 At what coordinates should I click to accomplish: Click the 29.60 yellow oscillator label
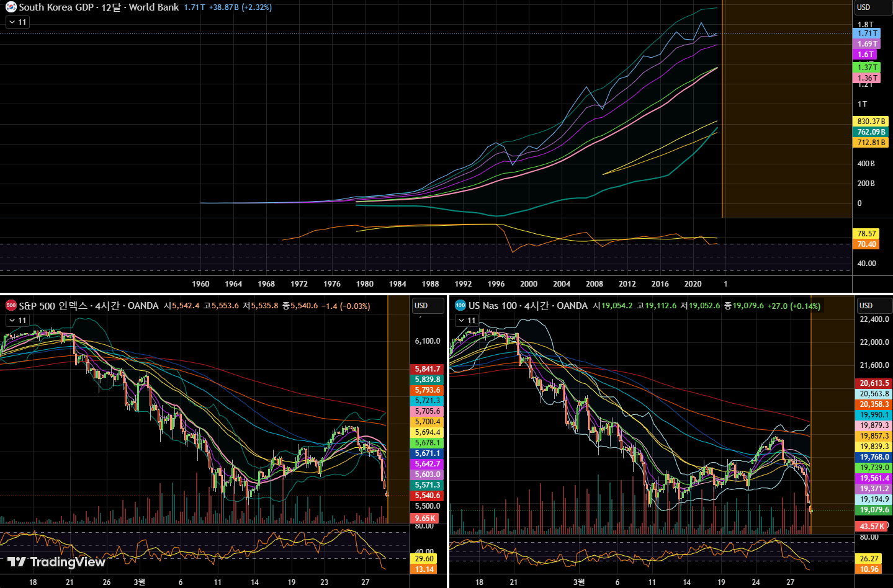tap(424, 559)
